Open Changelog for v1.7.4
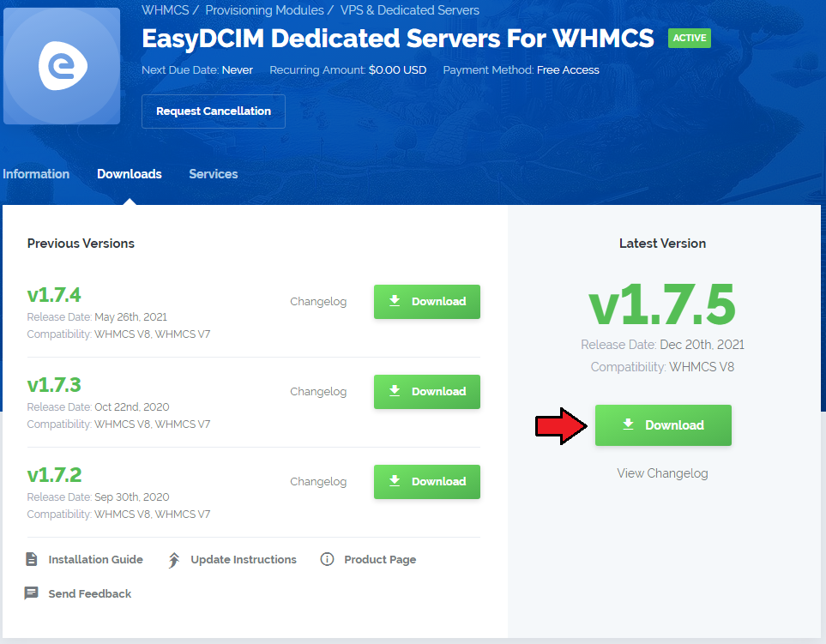This screenshot has height=644, width=826. point(318,302)
